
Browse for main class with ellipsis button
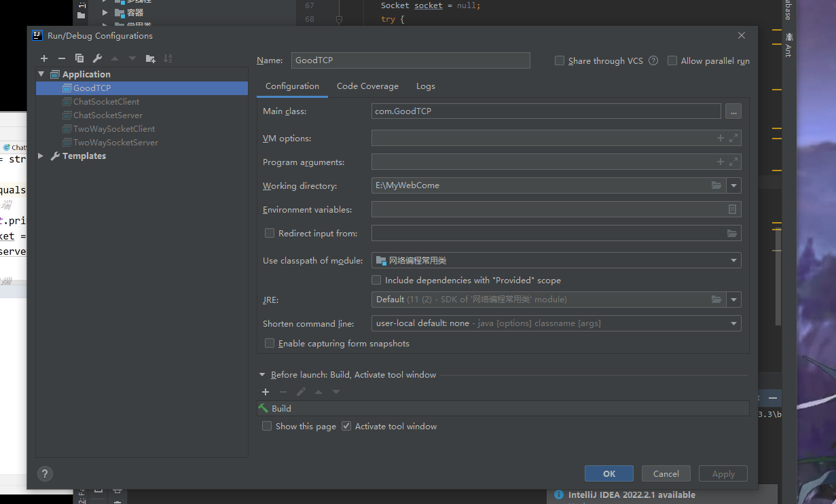(733, 111)
